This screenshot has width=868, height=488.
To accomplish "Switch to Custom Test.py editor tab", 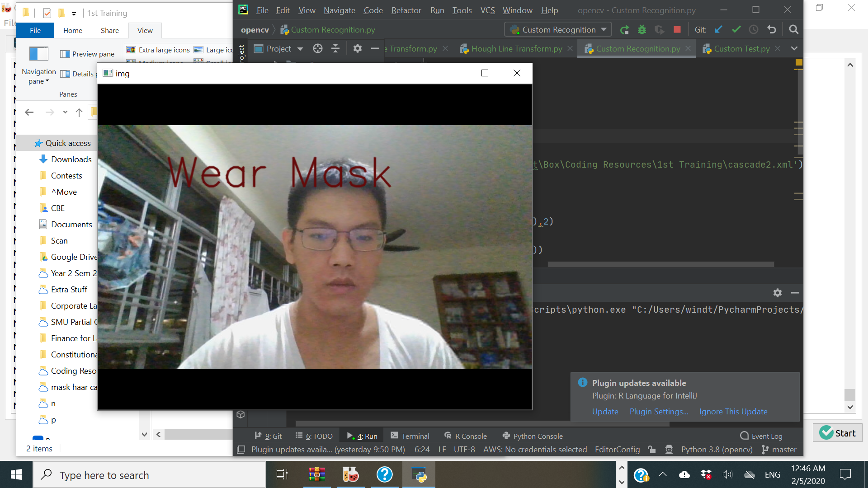I will tap(741, 49).
